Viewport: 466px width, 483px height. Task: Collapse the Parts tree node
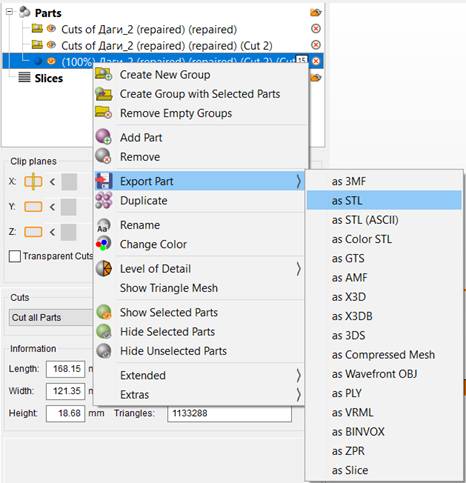pos(9,12)
